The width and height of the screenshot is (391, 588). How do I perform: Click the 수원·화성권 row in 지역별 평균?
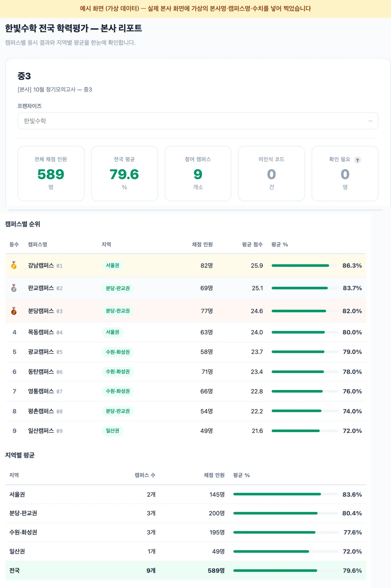[185, 532]
